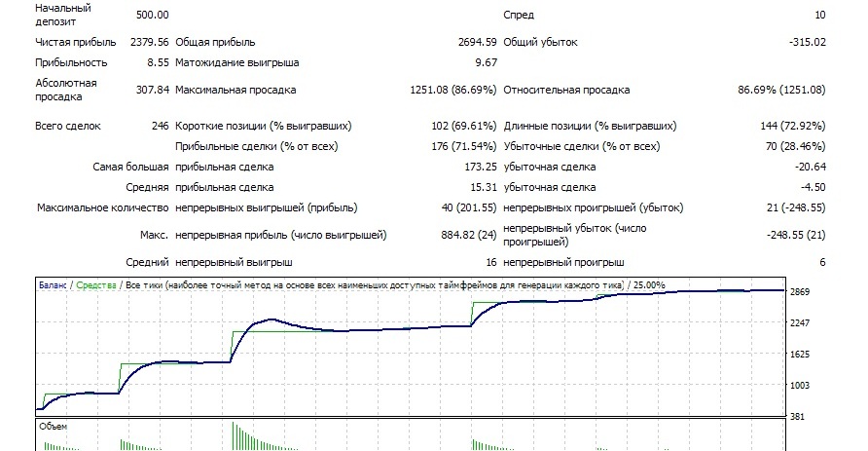Select the average profit trade value 15.31
The image size is (868, 451).
click(484, 187)
